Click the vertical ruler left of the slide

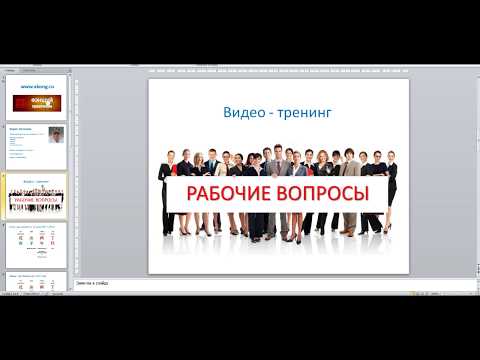tap(76, 177)
